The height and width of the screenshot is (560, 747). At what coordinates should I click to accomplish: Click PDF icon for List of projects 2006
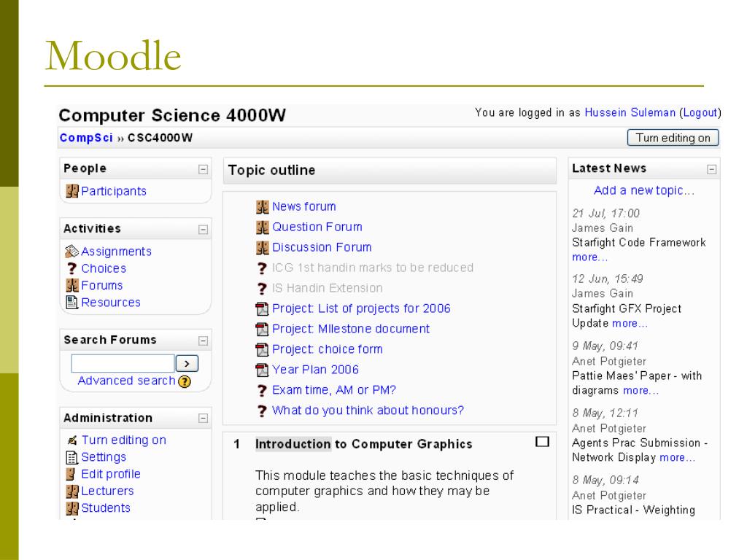pos(262,309)
